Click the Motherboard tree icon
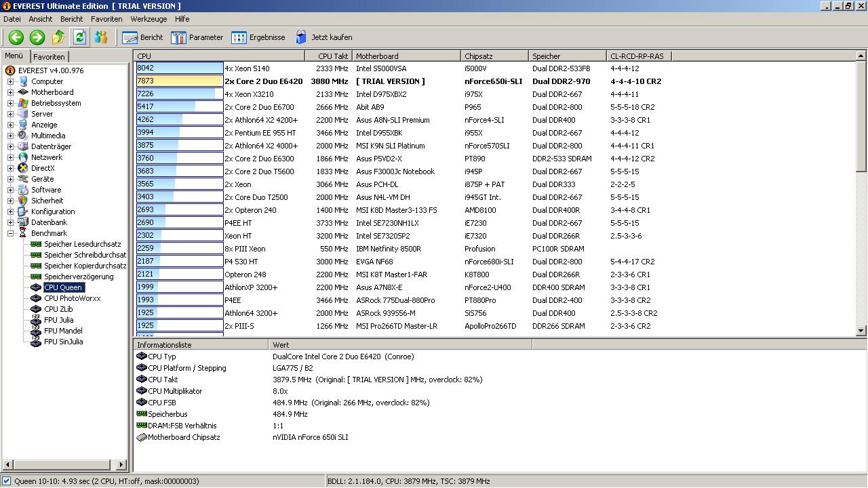Image resolution: width=868 pixels, height=488 pixels. tap(24, 92)
